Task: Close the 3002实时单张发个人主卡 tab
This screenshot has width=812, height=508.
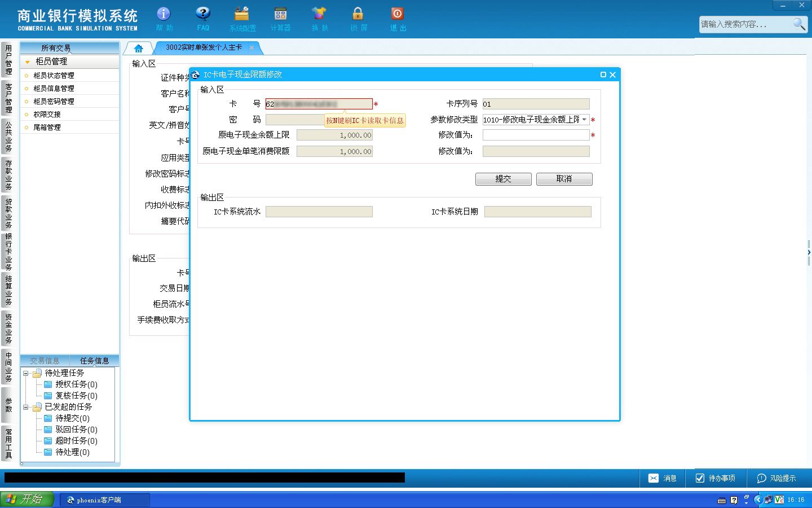Action: [251, 47]
